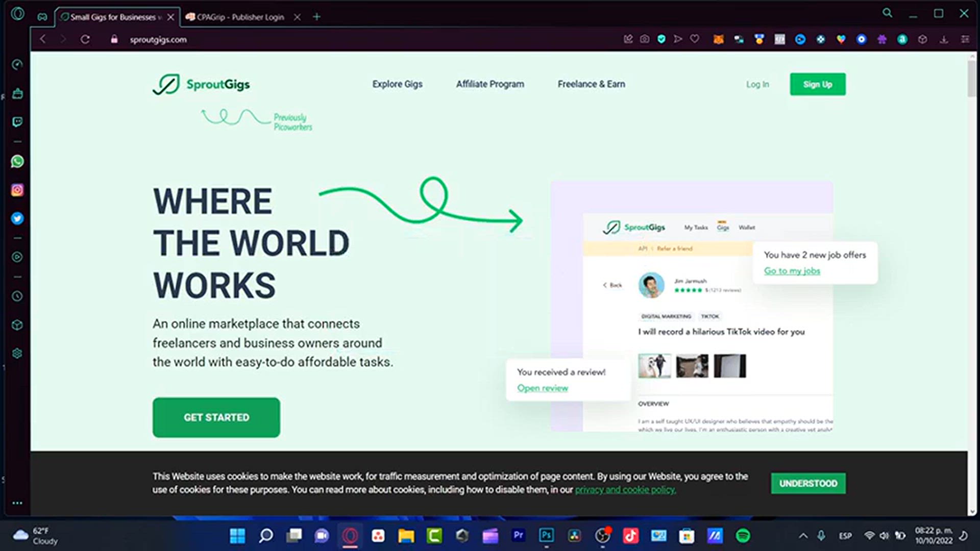980x551 pixels.
Task: Expand the system tray hidden icons chevron
Action: pyautogui.click(x=803, y=536)
